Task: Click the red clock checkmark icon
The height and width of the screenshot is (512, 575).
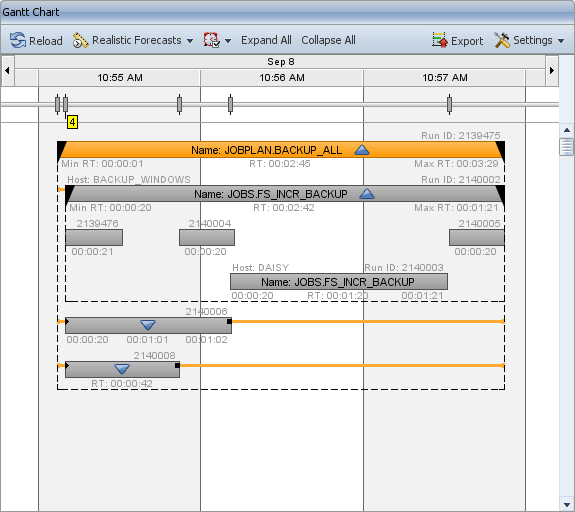Action: [x=212, y=40]
